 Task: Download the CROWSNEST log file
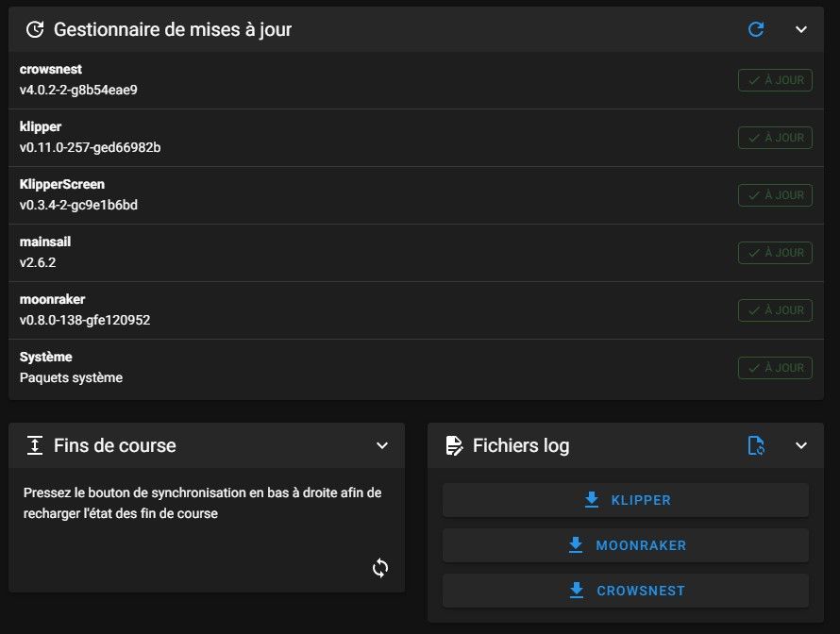click(x=626, y=591)
